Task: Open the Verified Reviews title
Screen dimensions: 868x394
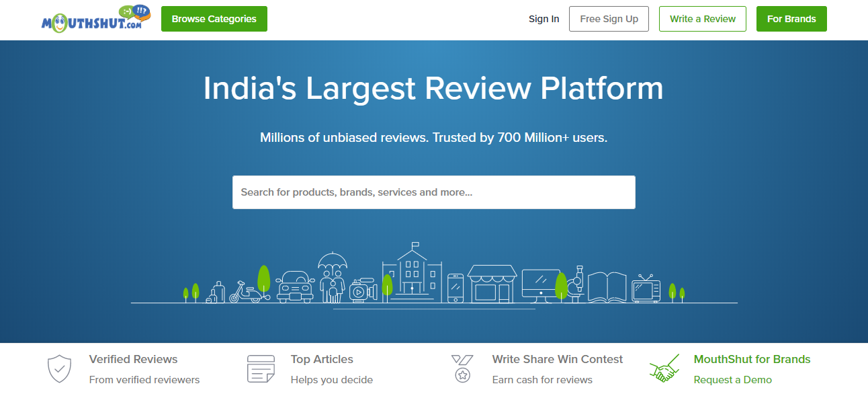Action: click(134, 359)
